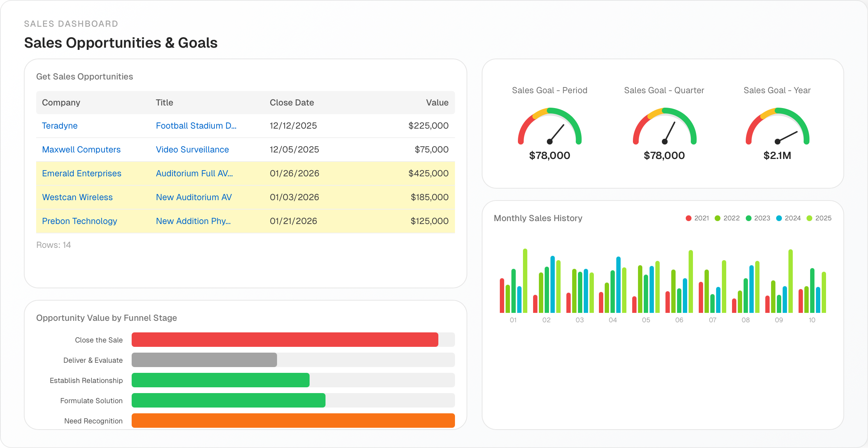Click the New Auditorium AV opportunity
This screenshot has height=448, width=868.
tap(193, 197)
